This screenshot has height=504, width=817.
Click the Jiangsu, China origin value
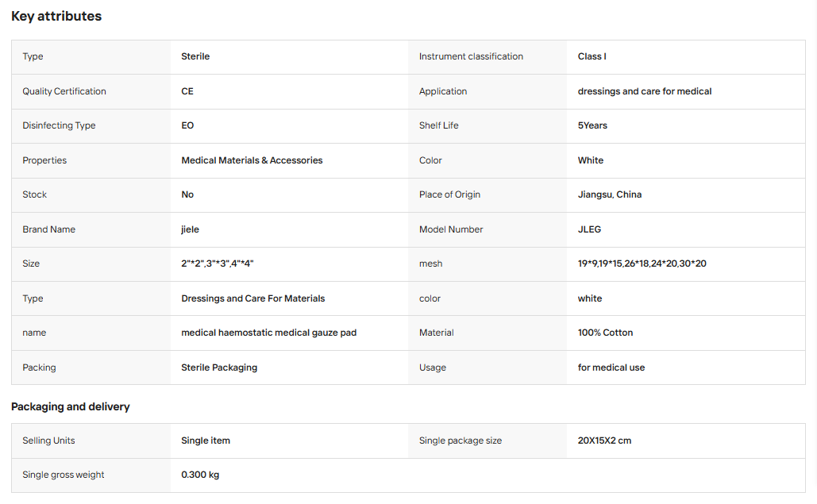coord(610,194)
